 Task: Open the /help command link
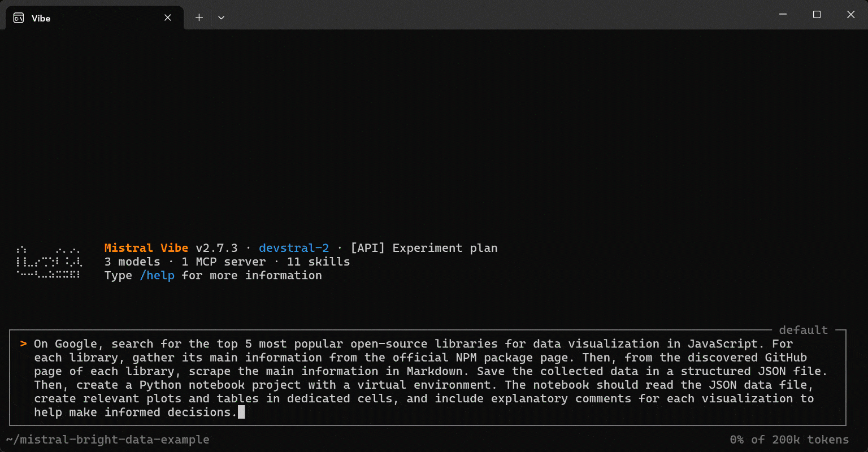[157, 275]
